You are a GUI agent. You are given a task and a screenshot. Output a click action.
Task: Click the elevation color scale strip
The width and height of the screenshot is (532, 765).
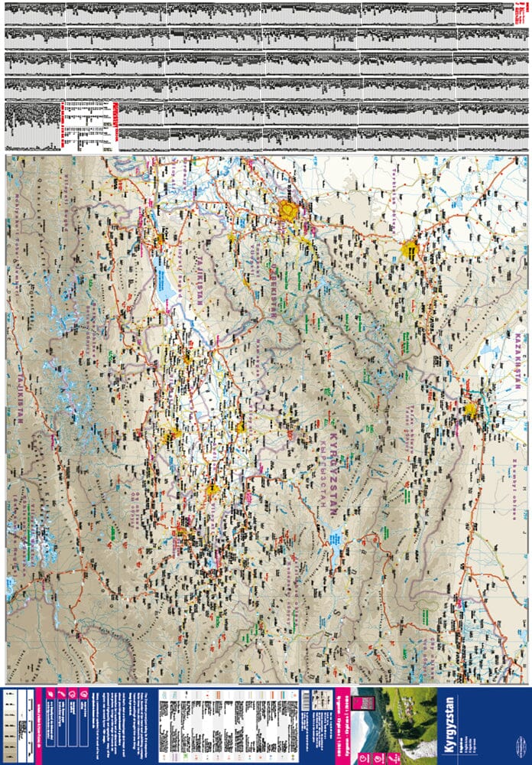tap(10, 724)
